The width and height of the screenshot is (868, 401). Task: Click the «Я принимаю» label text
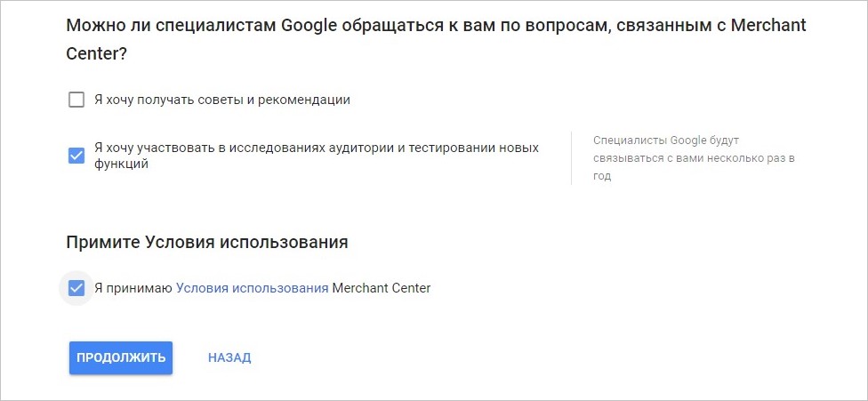(x=133, y=288)
